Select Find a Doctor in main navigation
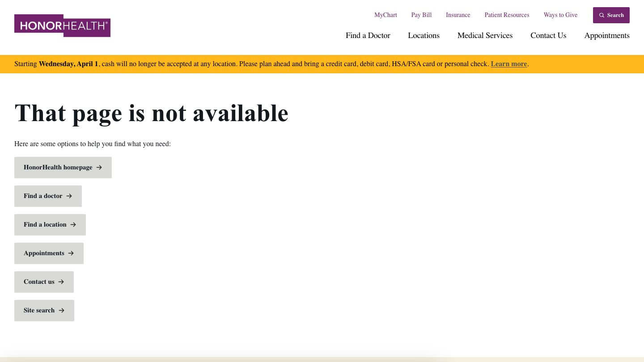Screen dimensions: 644x362 click(368, 36)
